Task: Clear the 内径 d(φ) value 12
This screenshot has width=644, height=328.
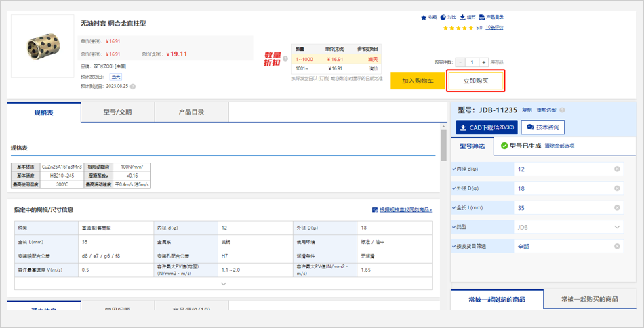Action: point(617,169)
